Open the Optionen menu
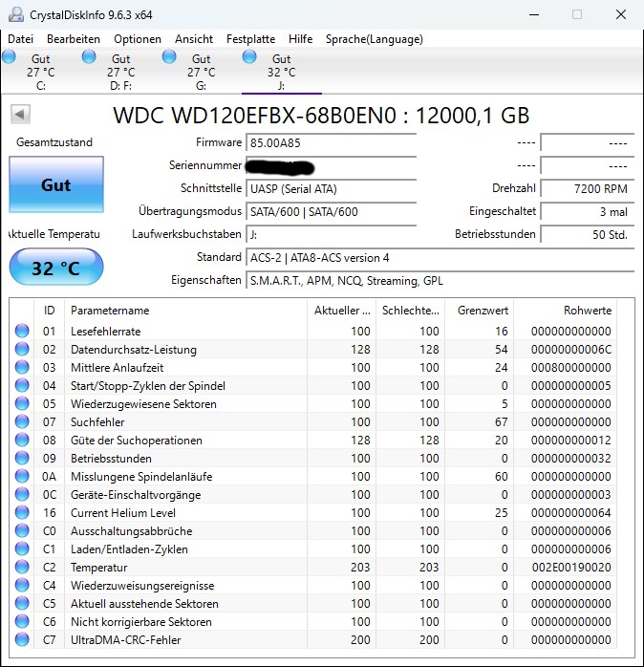 coord(138,39)
